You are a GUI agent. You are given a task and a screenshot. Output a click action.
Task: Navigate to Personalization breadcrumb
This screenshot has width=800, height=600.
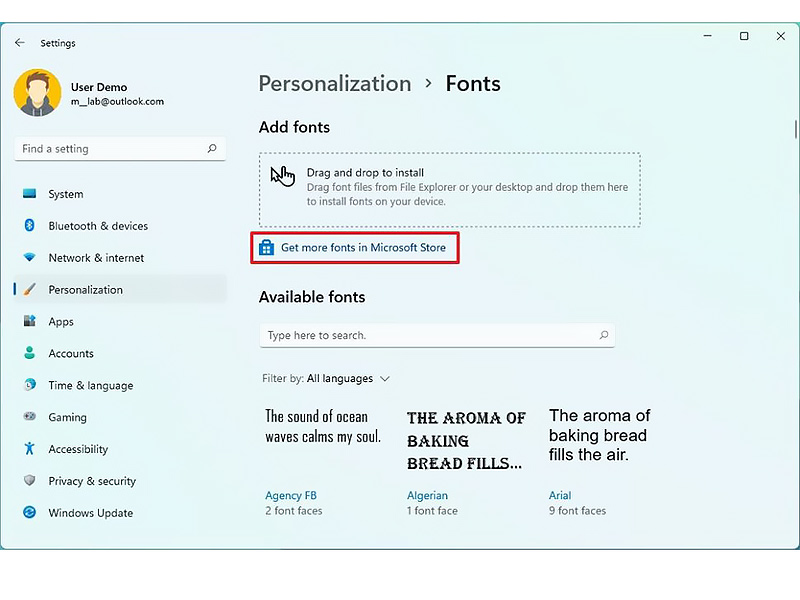click(x=335, y=84)
